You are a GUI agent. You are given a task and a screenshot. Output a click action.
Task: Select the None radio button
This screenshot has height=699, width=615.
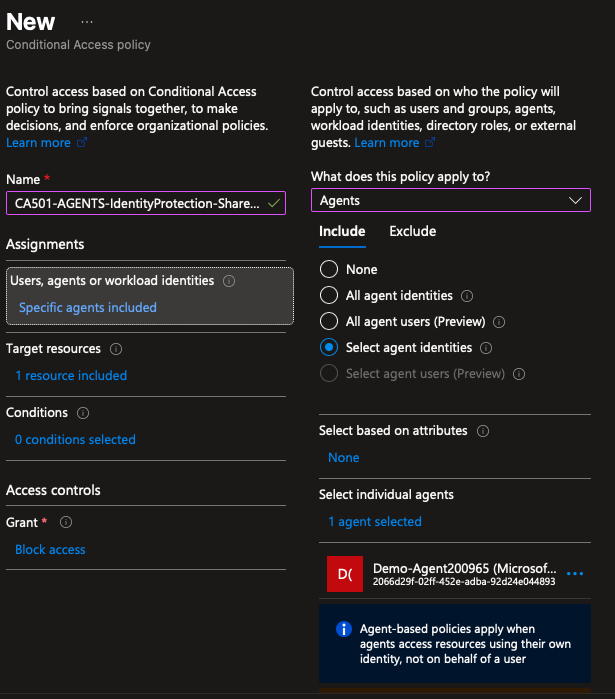click(329, 269)
